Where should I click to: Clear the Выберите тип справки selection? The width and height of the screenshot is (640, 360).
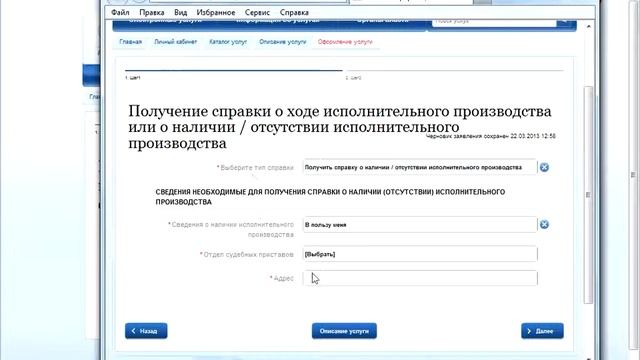pos(544,167)
